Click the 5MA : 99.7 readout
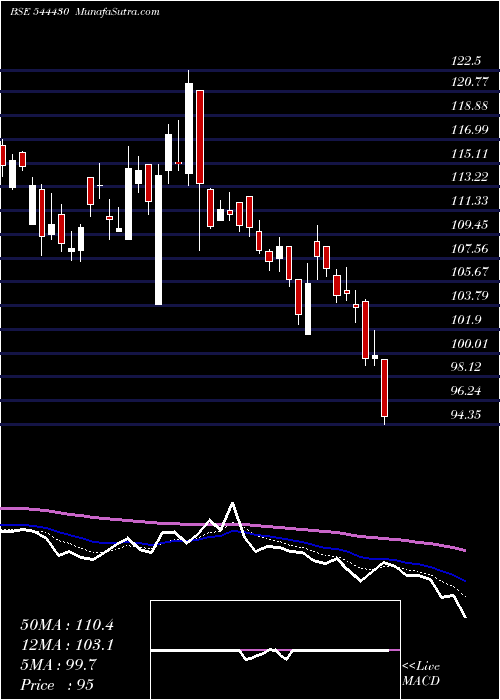Image resolution: width=500 pixels, height=700 pixels. 58,665
